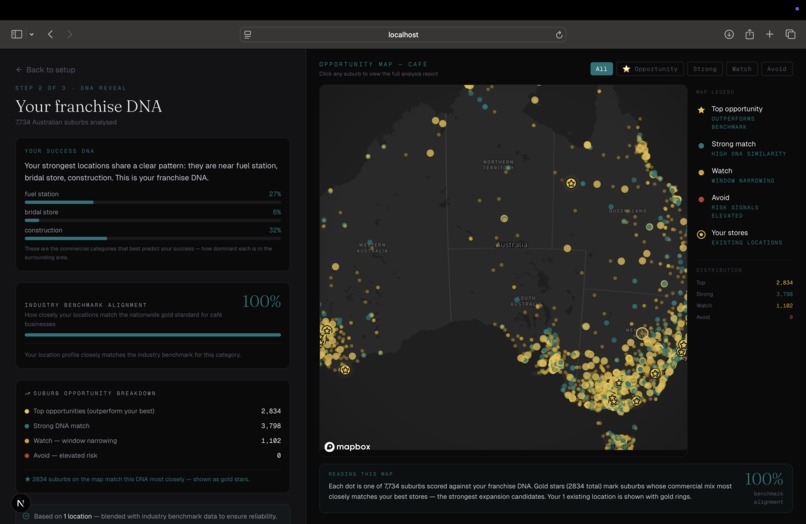Click the South Australia map label
Image resolution: width=806 pixels, height=524 pixels.
point(526,301)
